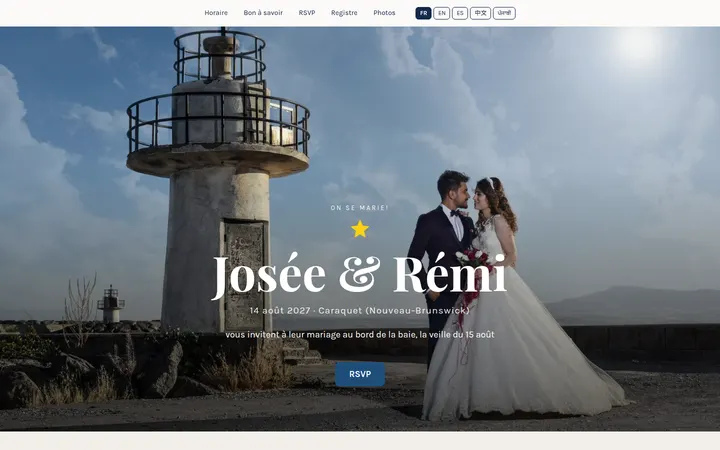
Task: Select the FR language option
Action: (423, 13)
